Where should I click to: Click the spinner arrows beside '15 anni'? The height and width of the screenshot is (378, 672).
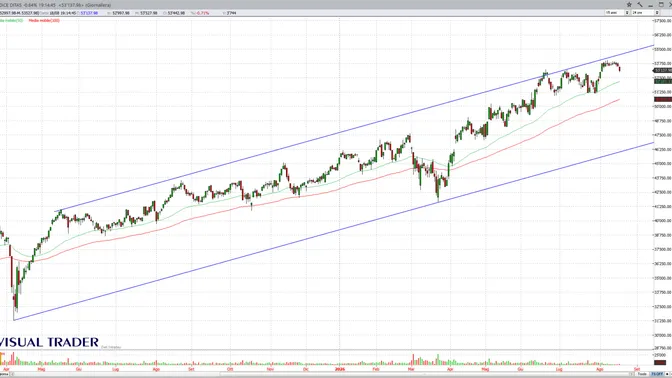pos(627,13)
